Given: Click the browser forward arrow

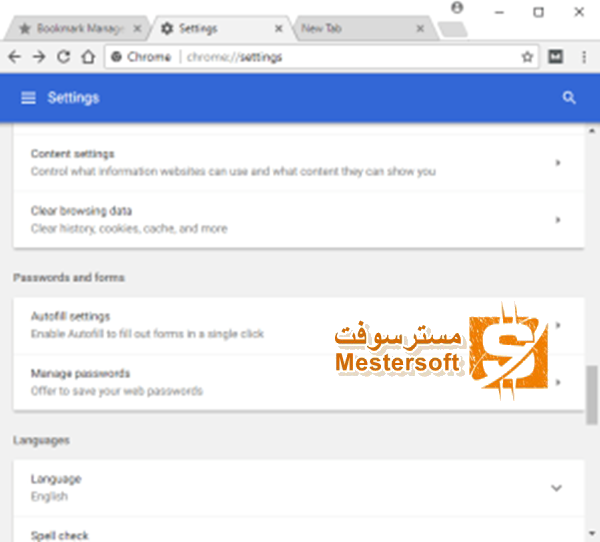Looking at the screenshot, I should pyautogui.click(x=39, y=57).
